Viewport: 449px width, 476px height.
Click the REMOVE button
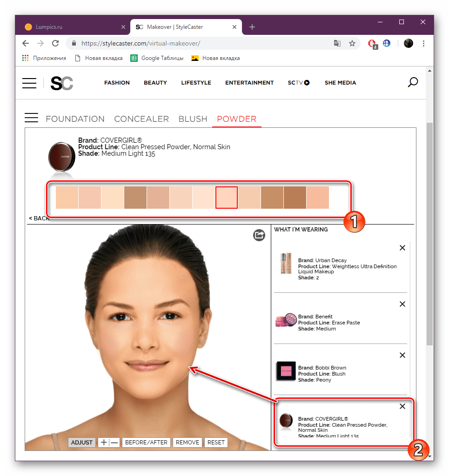(188, 443)
